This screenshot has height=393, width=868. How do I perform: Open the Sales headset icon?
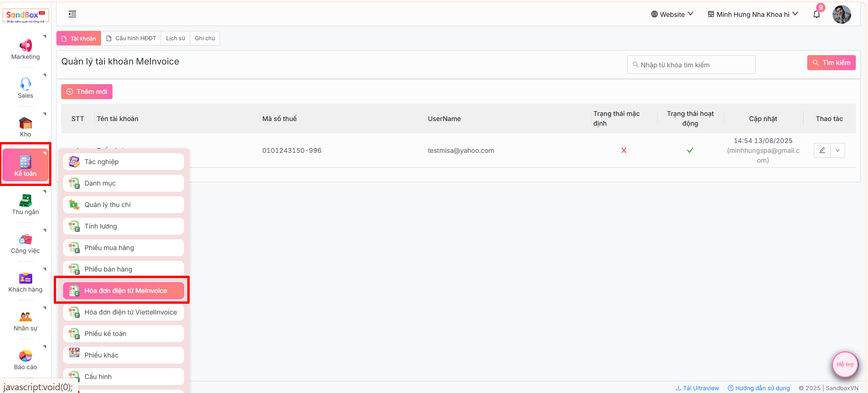coord(25,84)
